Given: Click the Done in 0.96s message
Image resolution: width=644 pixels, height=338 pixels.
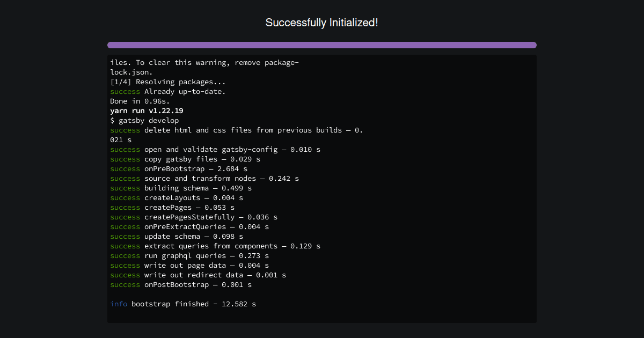Looking at the screenshot, I should 141,101.
